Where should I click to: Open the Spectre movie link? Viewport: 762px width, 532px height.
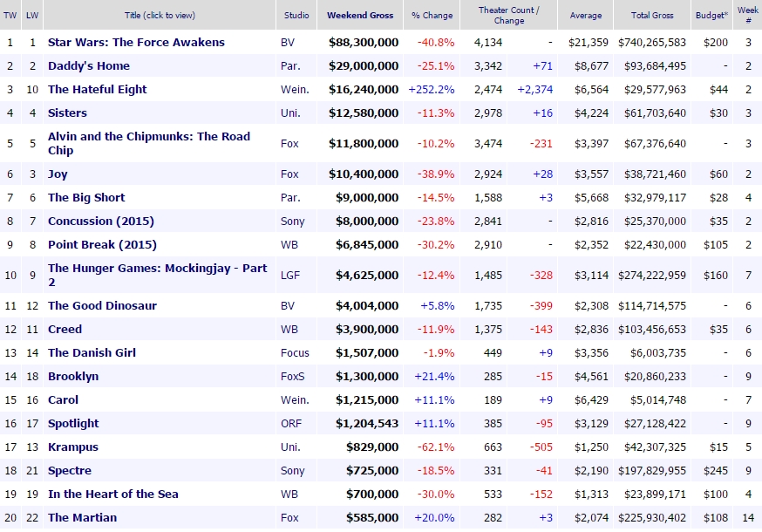(70, 471)
